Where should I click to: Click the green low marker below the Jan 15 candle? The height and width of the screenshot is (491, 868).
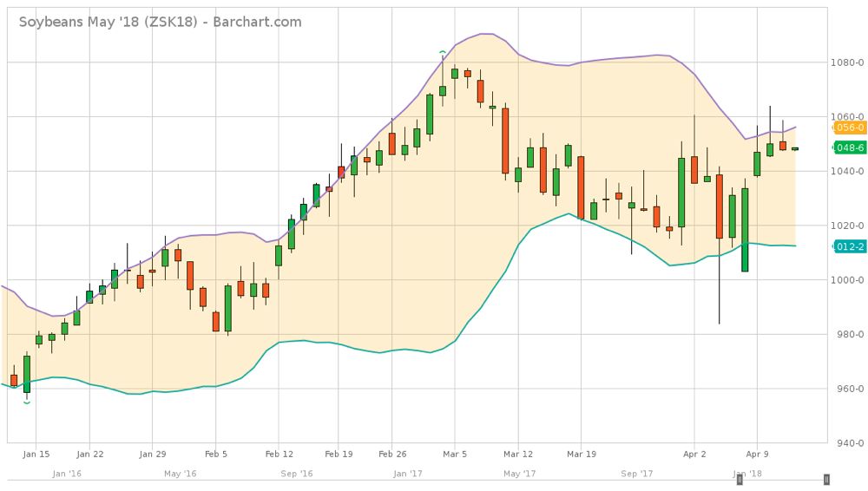coord(27,403)
